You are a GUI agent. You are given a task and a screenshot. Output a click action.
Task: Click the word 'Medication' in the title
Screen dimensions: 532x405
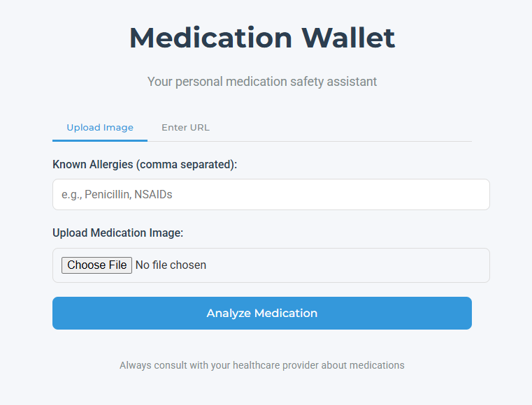(x=210, y=38)
